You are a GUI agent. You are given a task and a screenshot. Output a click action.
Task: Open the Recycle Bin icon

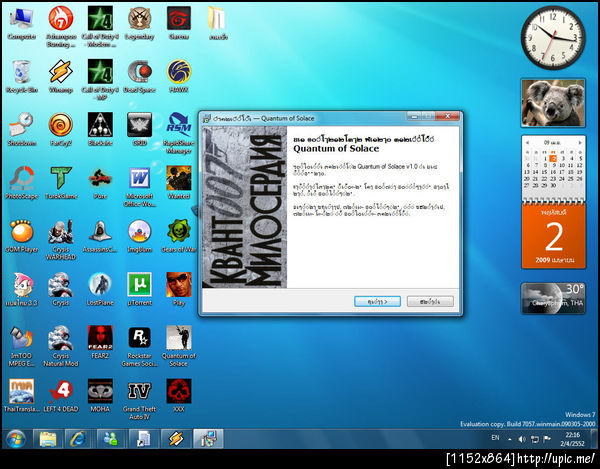(21, 77)
